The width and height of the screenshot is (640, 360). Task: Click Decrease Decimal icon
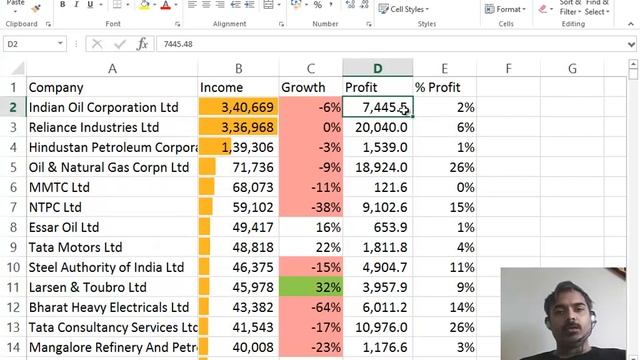click(364, 4)
